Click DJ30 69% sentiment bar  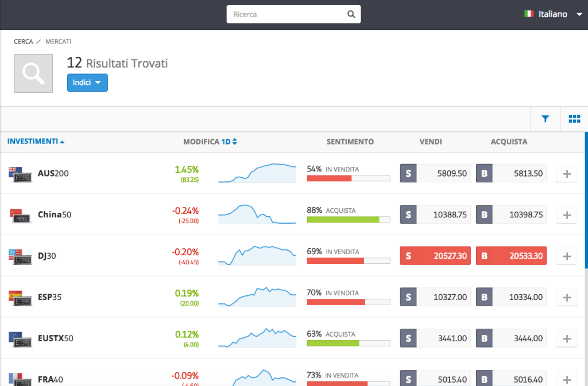click(349, 261)
